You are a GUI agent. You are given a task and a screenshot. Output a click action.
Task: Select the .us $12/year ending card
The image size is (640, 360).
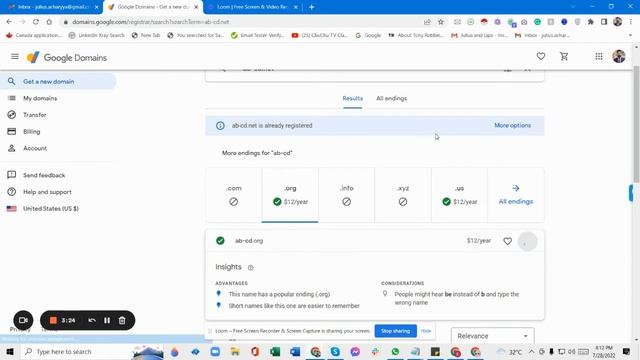pos(459,195)
